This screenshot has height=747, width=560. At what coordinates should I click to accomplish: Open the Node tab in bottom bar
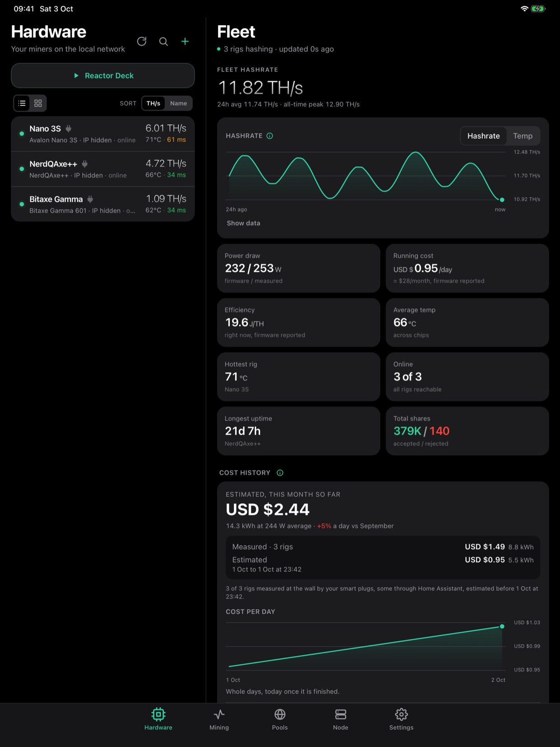(341, 719)
